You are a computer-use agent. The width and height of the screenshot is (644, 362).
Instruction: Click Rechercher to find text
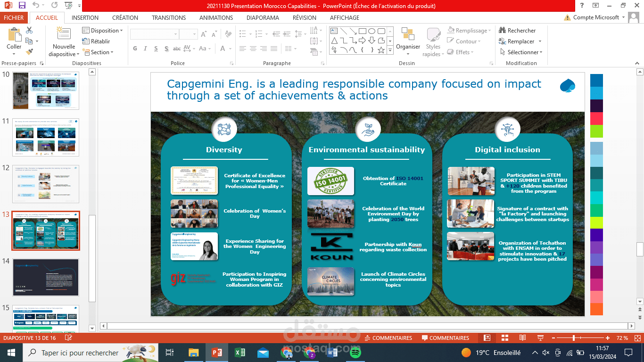517,31
